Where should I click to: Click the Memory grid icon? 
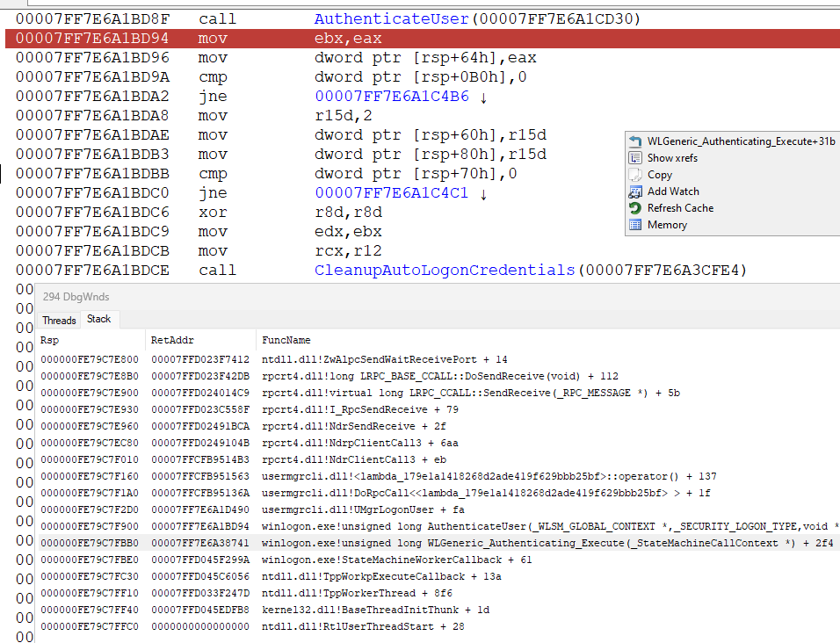pyautogui.click(x=635, y=225)
